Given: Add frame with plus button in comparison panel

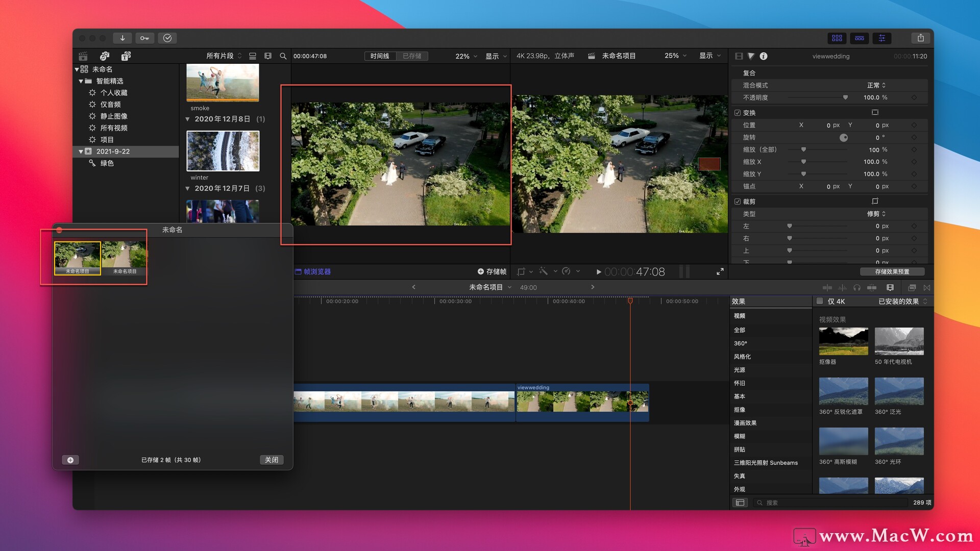Looking at the screenshot, I should point(70,460).
